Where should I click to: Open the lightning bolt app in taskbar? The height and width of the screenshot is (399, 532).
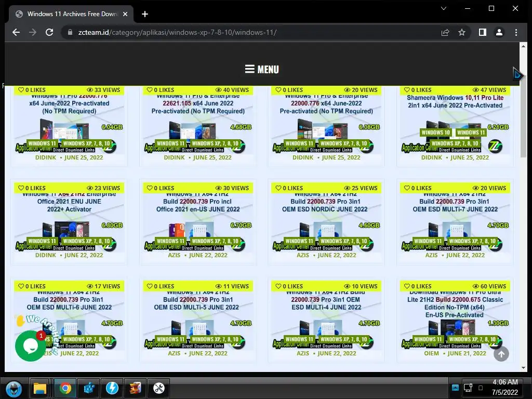112,388
